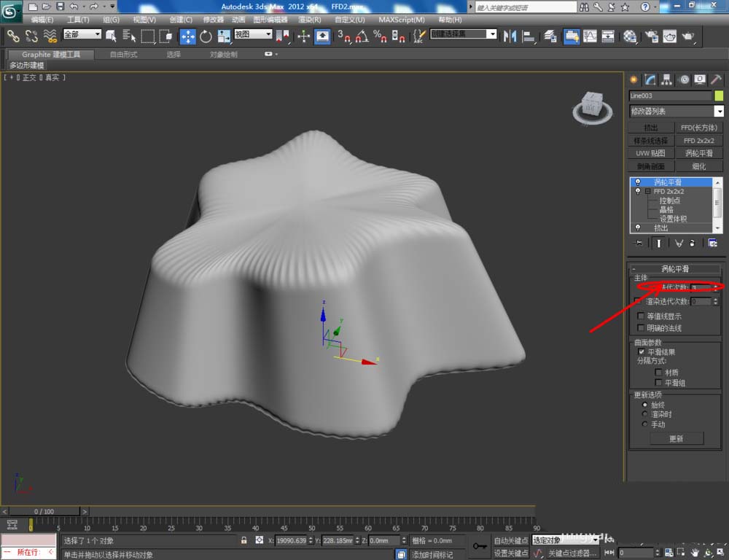
Task: Click the Render Production teapot icon
Action: 689,36
